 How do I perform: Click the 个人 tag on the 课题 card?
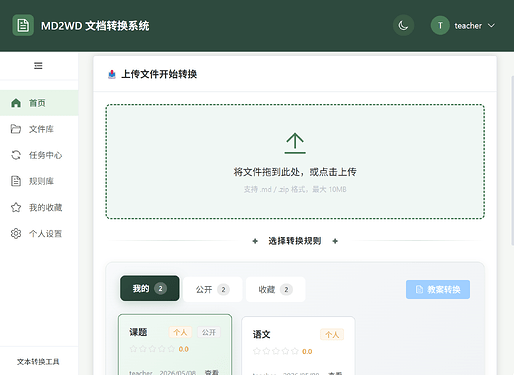pyautogui.click(x=180, y=332)
